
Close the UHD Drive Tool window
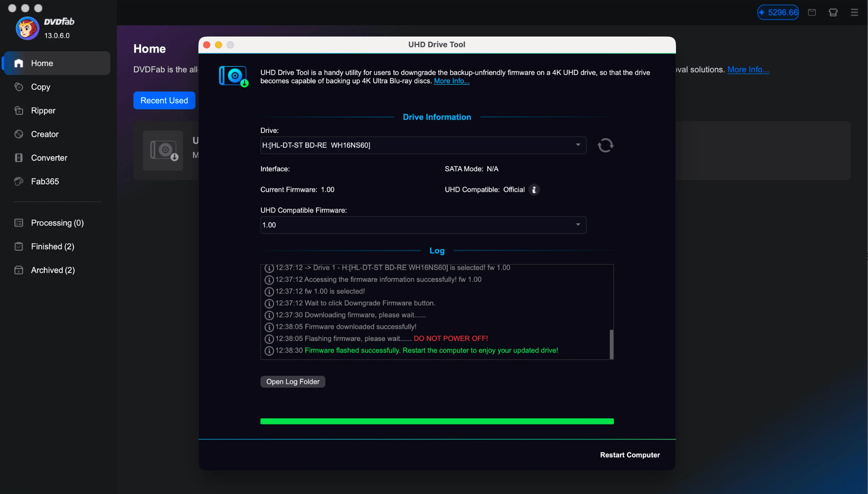[207, 45]
